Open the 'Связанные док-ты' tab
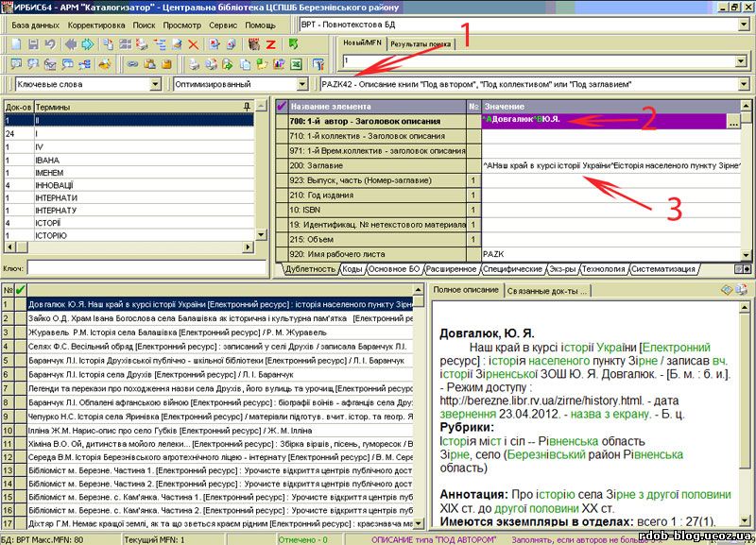This screenshot has height=545, width=756. 547,290
